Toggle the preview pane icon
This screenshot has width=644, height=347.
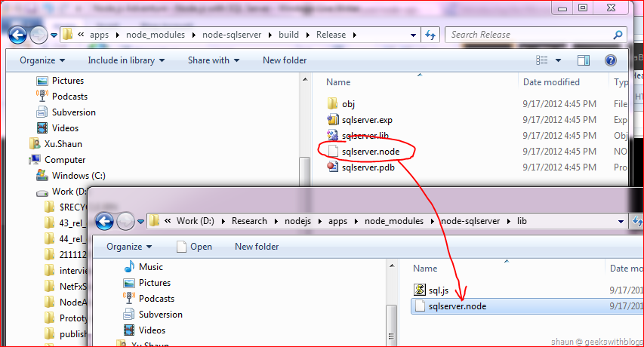click(583, 60)
